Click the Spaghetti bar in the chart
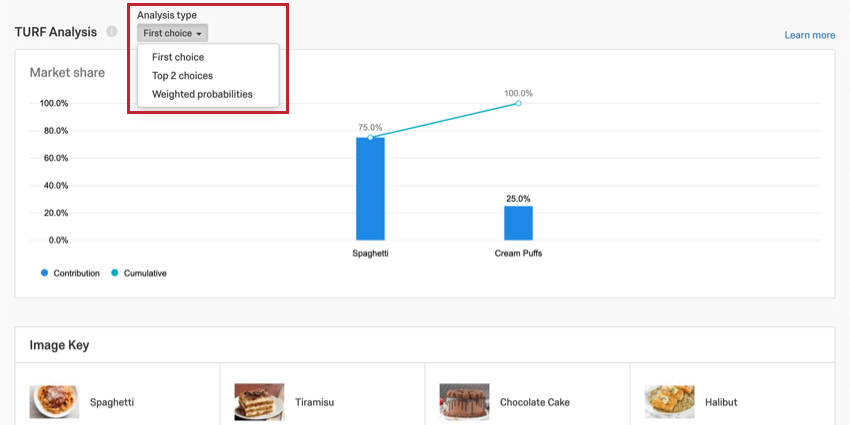The width and height of the screenshot is (850, 425). point(370,189)
